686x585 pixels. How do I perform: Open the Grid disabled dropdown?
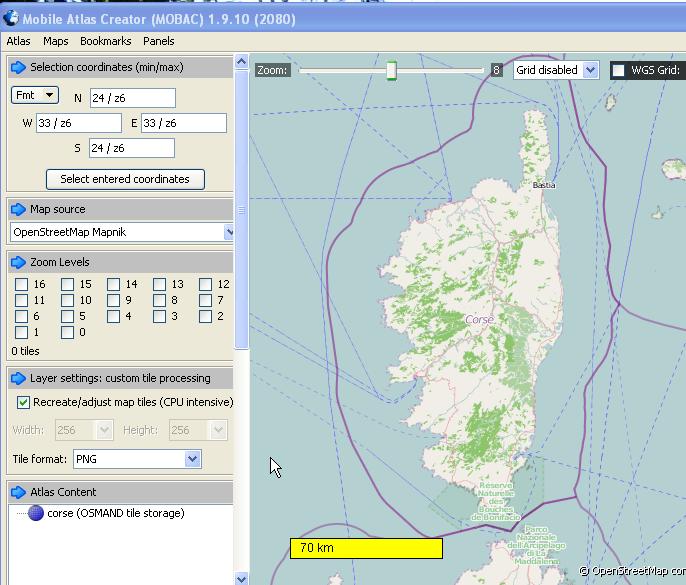tap(556, 70)
